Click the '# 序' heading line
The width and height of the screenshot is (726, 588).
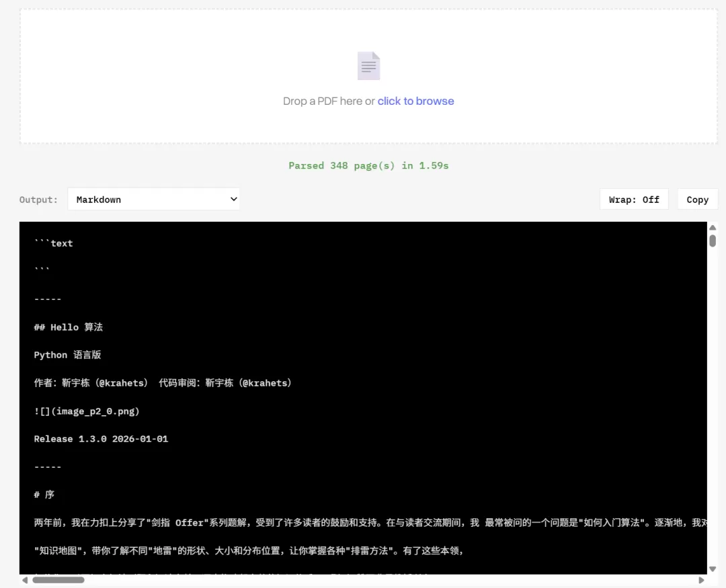pos(44,495)
